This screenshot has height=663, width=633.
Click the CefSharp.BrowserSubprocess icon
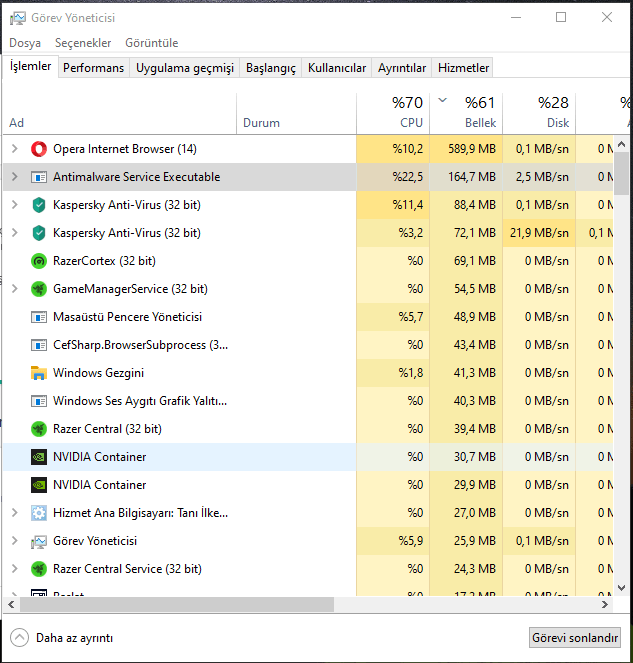click(39, 345)
